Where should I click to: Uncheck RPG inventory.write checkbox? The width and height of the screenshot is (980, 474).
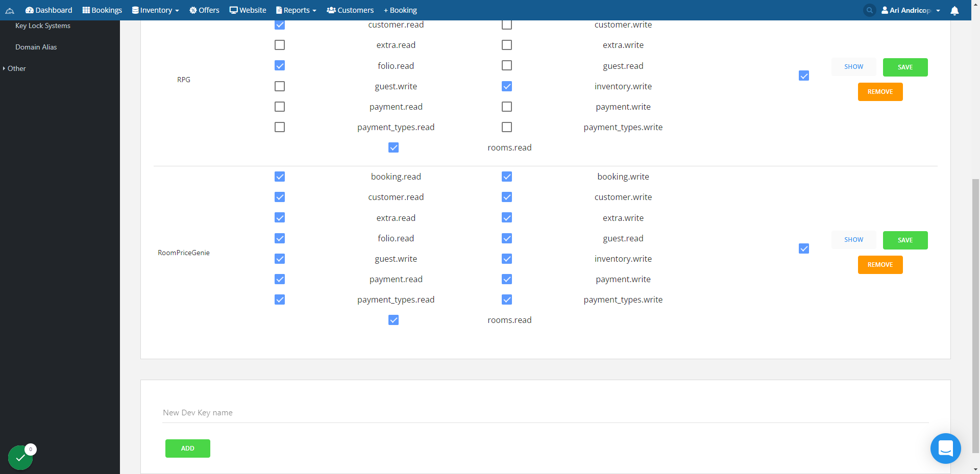tap(507, 86)
